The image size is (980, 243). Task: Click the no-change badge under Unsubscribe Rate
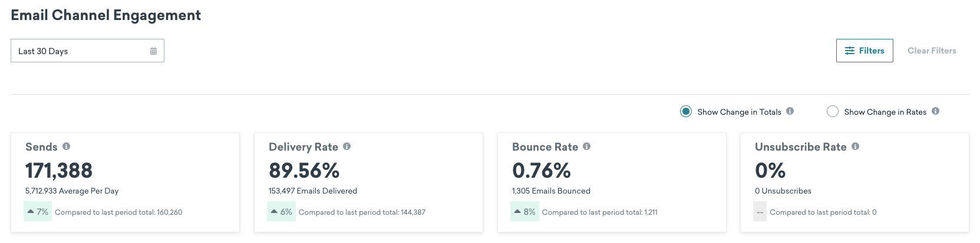click(760, 212)
